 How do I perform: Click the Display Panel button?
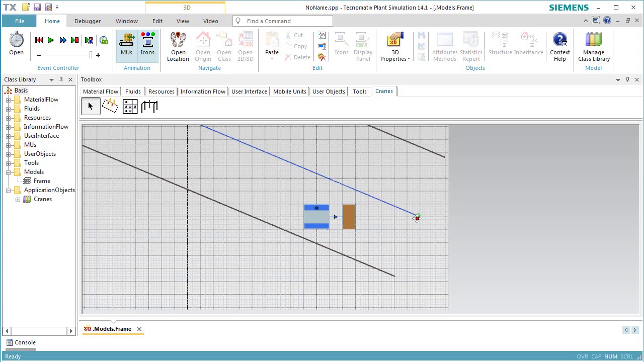coord(363,47)
